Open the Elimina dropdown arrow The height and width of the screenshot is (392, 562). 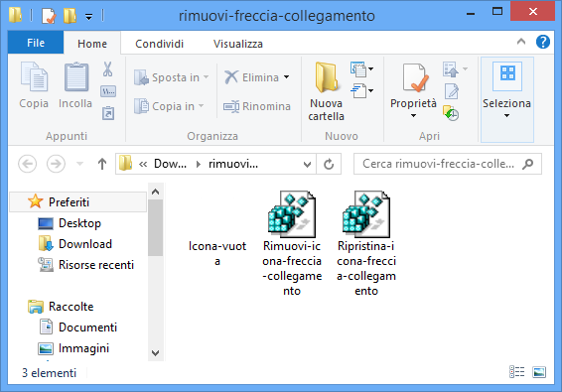pyautogui.click(x=286, y=77)
